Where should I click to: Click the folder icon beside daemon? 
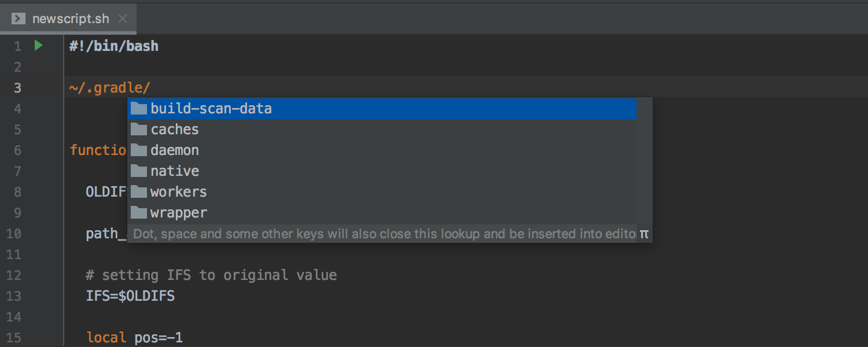(x=139, y=150)
